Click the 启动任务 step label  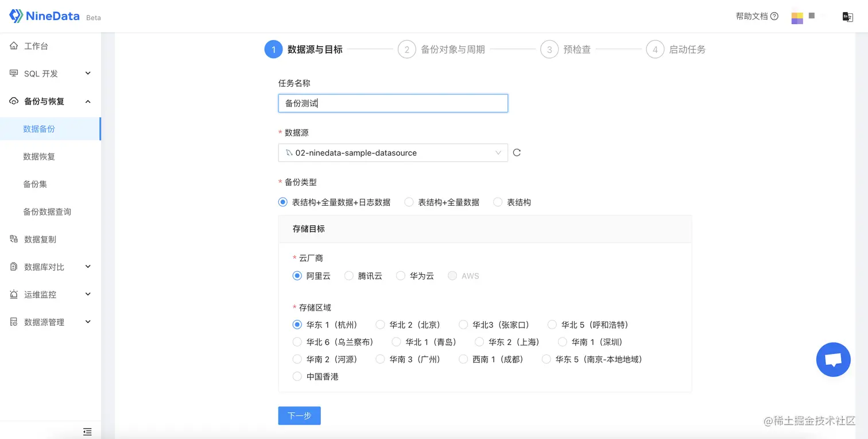[687, 49]
